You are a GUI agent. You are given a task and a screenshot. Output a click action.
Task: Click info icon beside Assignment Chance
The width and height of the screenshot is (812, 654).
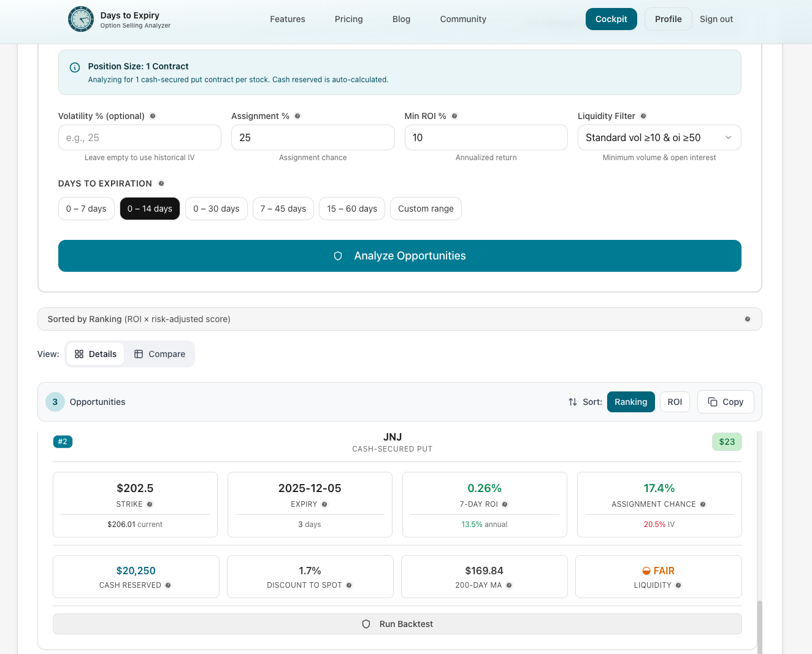(x=703, y=504)
